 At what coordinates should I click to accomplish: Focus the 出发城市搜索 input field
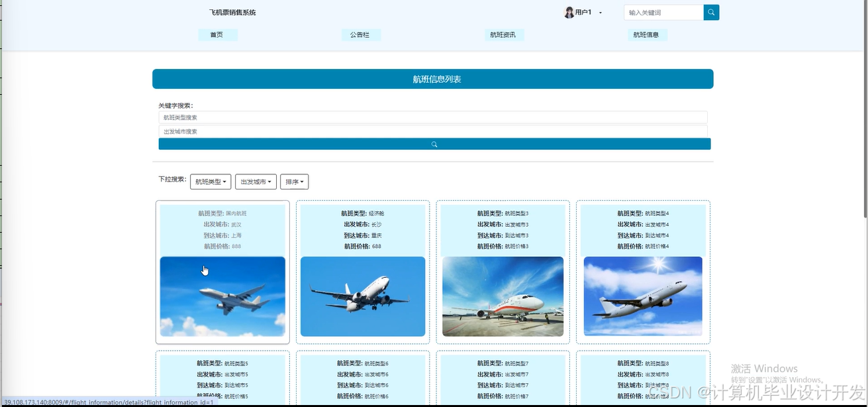(x=433, y=131)
